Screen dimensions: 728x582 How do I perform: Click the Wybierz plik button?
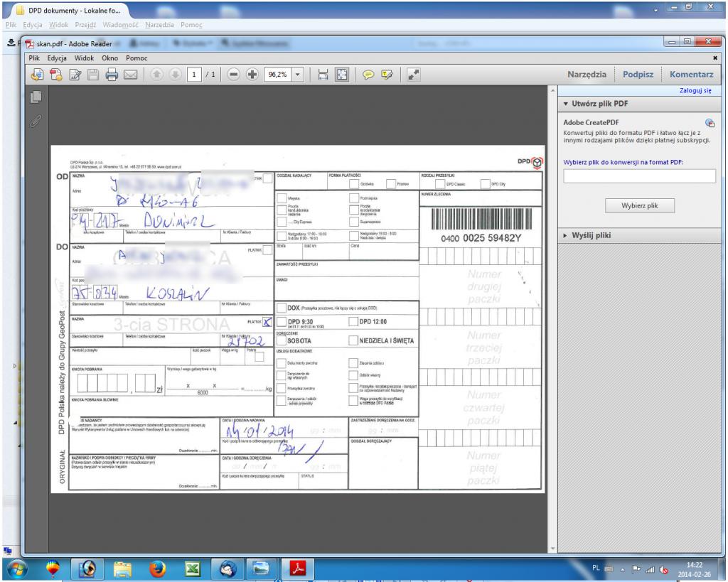coord(638,206)
